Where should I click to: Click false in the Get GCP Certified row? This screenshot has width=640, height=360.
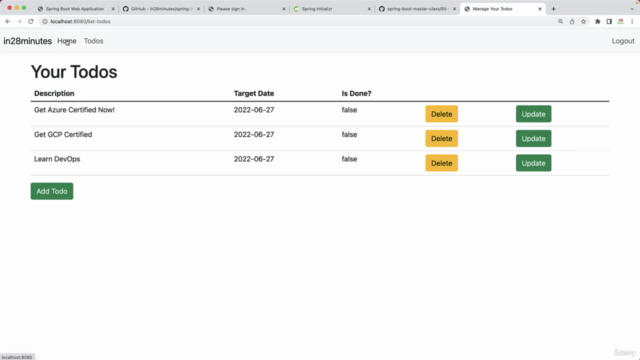tap(349, 134)
